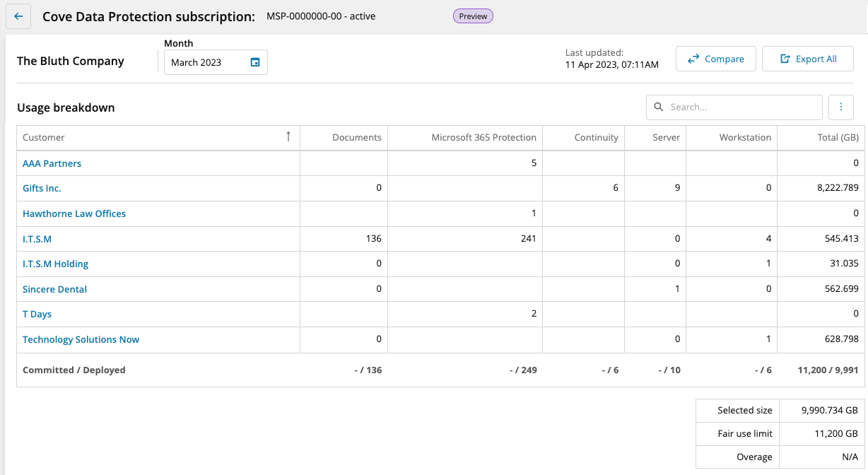Sort by Microsoft 365 Protection column header
This screenshot has width=868, height=475.
483,138
